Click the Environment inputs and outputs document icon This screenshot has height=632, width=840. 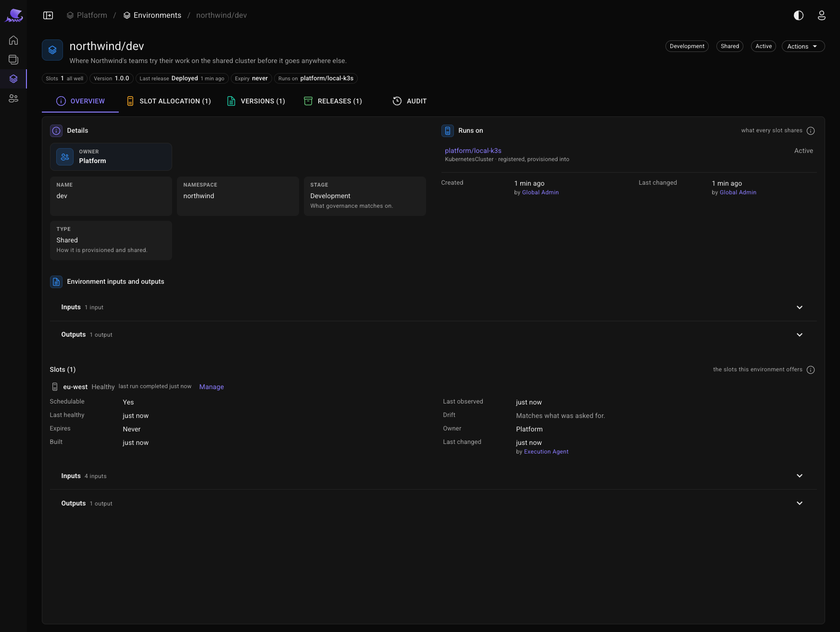tap(56, 282)
